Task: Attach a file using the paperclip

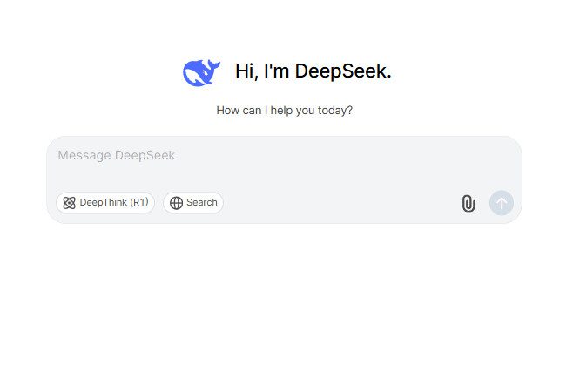Action: (x=468, y=203)
